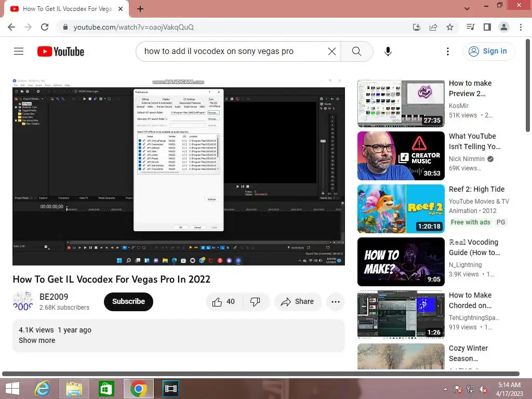The height and width of the screenshot is (399, 532).
Task: Expand description with Show more
Action: point(37,340)
